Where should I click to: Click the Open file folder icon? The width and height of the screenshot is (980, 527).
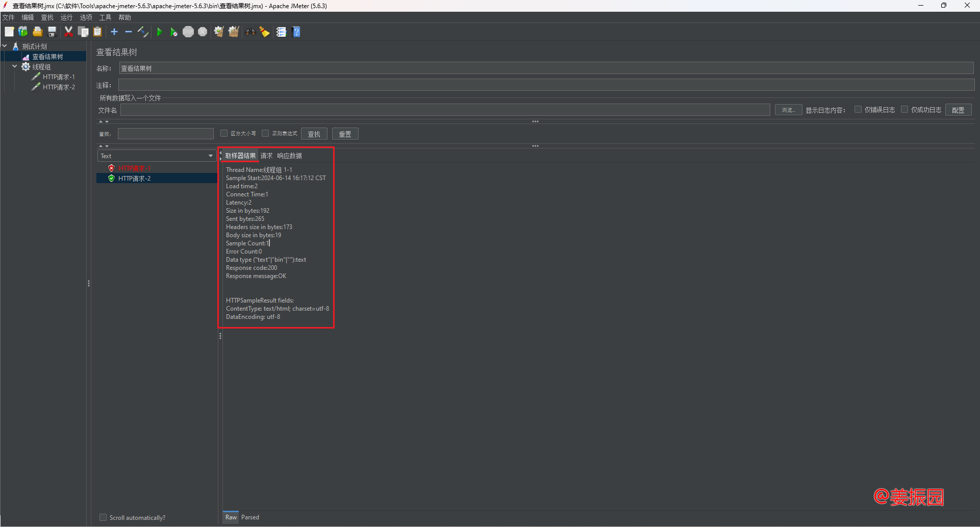tap(37, 32)
